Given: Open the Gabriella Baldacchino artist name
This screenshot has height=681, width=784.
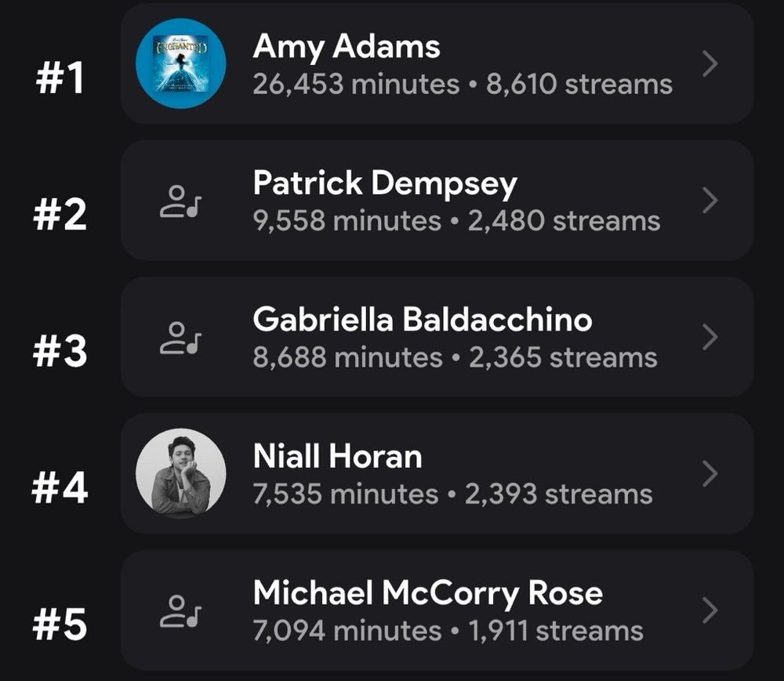Looking at the screenshot, I should [x=423, y=319].
